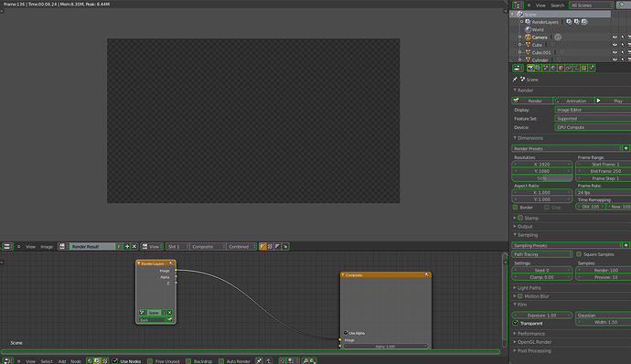The image size is (631, 364).
Task: Click the Render button
Action: click(x=531, y=101)
